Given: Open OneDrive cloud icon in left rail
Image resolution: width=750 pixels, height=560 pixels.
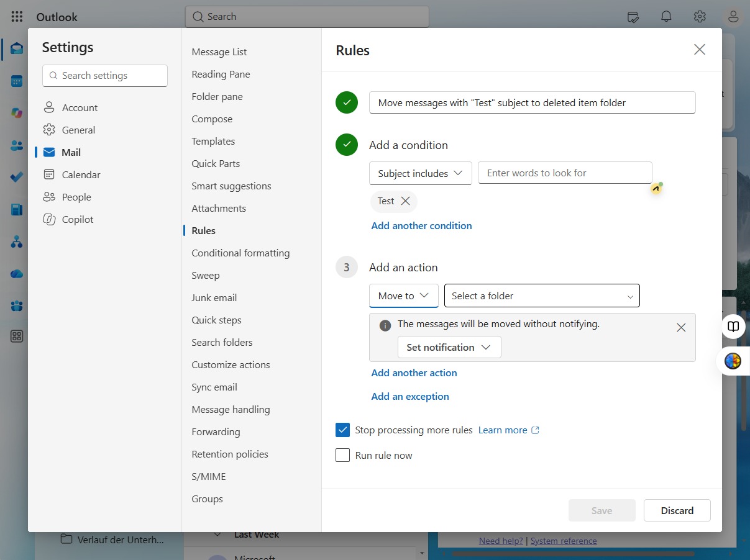Looking at the screenshot, I should coord(17,274).
